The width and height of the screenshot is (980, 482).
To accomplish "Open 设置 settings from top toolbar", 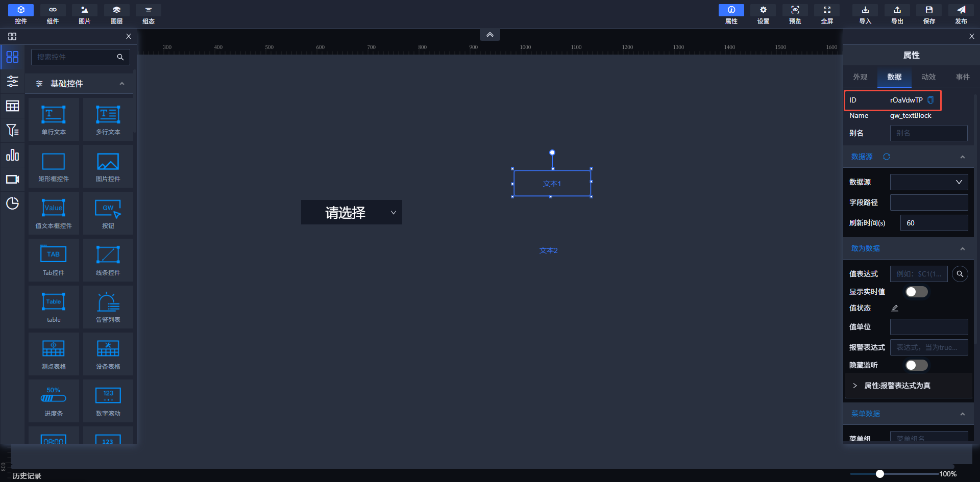I will tap(763, 14).
